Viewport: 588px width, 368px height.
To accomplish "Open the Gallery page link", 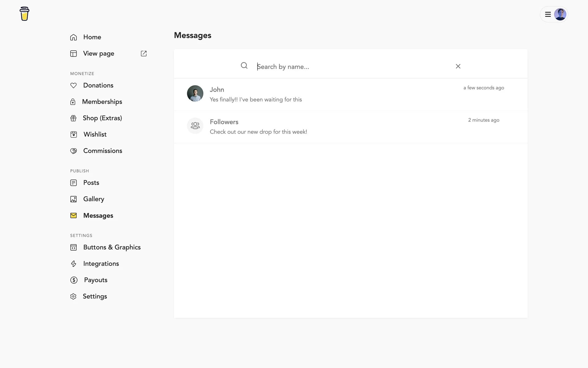I will [x=93, y=199].
